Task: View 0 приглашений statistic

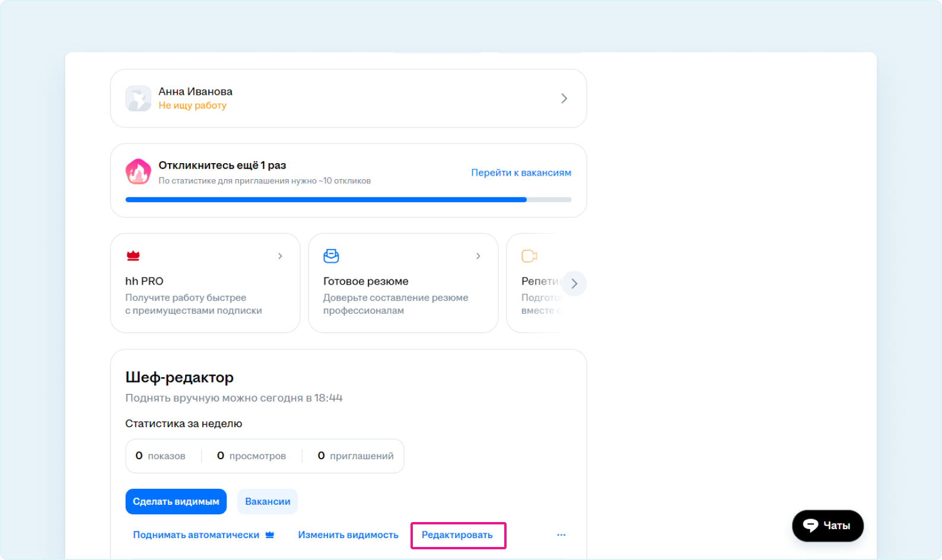Action: pos(355,456)
